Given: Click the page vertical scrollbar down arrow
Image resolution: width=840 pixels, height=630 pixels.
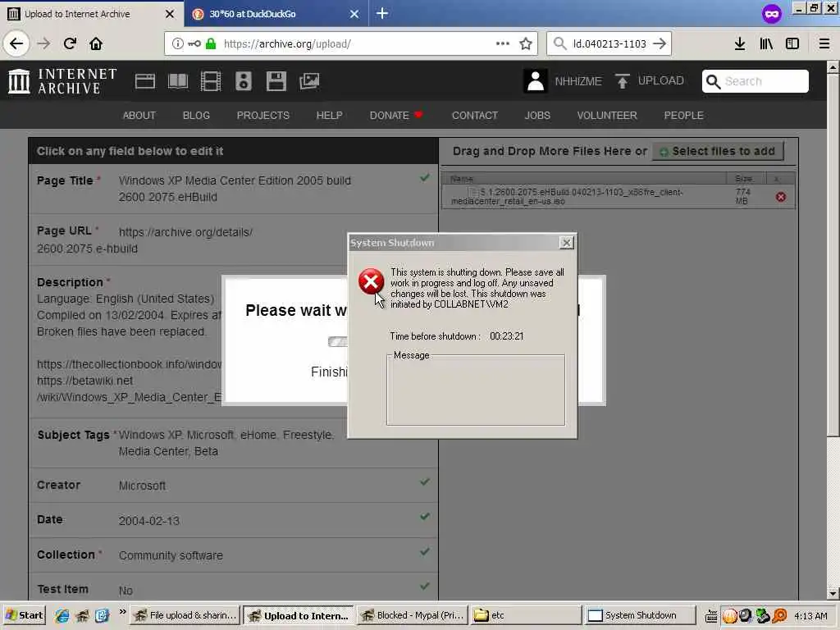Looking at the screenshot, I should coord(833,594).
